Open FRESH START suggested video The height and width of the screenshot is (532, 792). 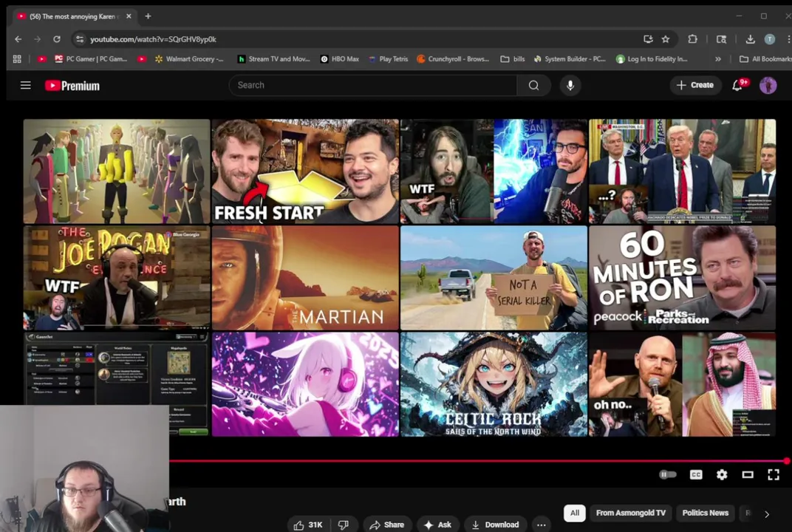point(305,171)
